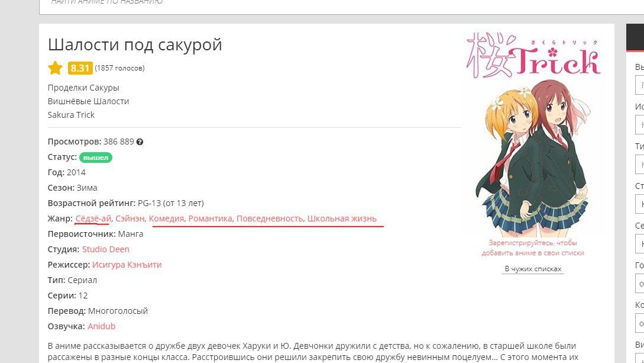Open the Повседневность genre link
Image resolution: width=644 pixels, height=363 pixels.
pyautogui.click(x=270, y=219)
